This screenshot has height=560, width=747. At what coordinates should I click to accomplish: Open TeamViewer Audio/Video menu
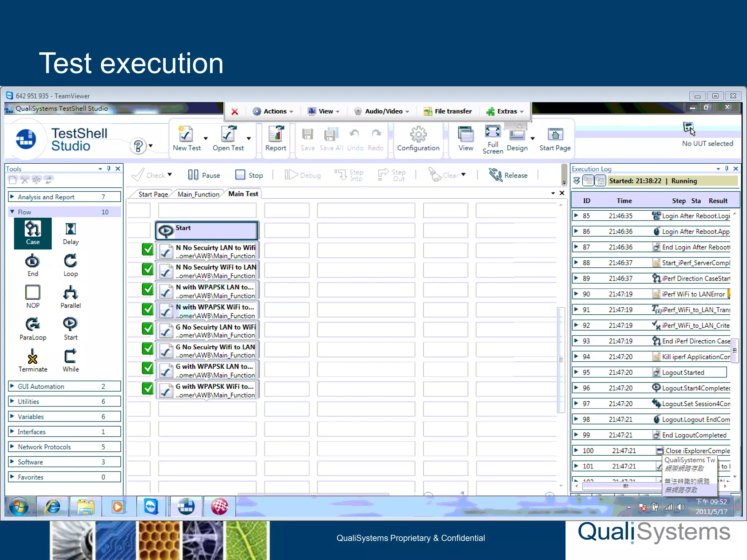pyautogui.click(x=382, y=111)
